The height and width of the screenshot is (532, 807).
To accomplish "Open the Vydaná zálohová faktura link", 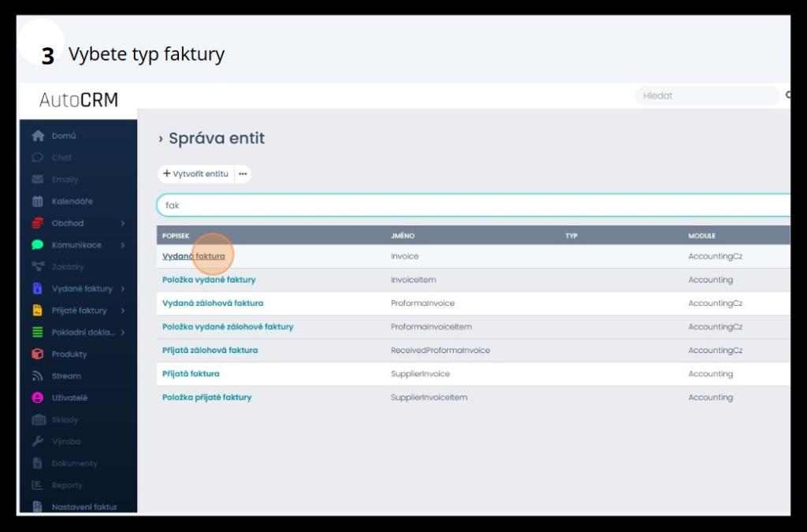I will (x=213, y=303).
